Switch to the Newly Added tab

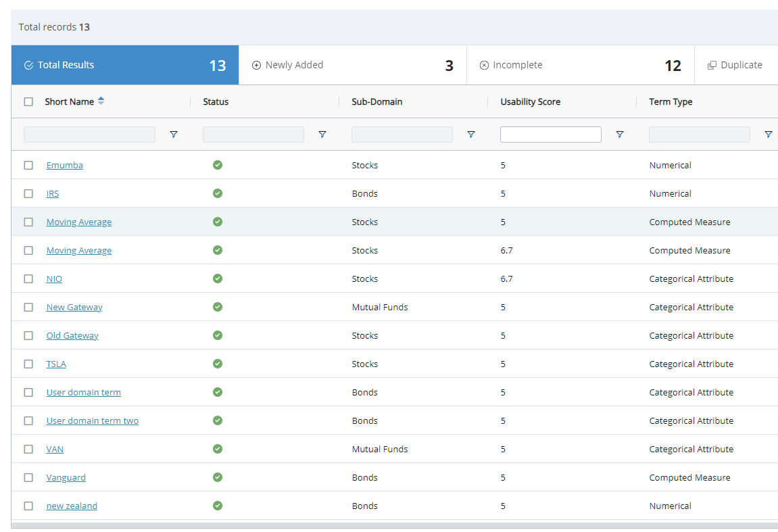[x=353, y=65]
